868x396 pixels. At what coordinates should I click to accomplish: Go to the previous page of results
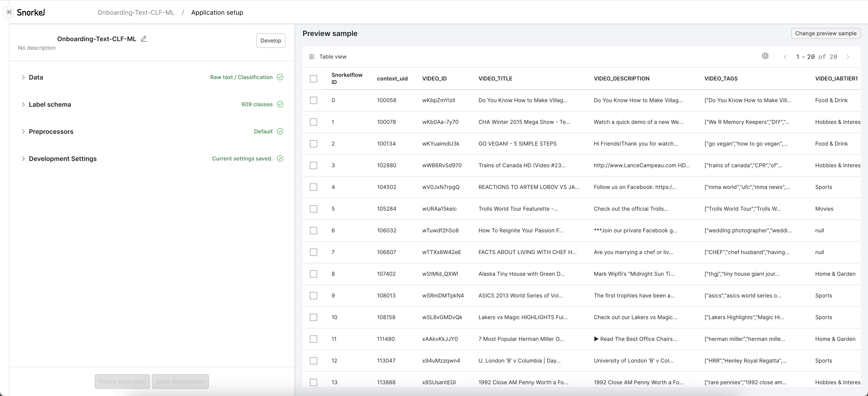pos(785,57)
